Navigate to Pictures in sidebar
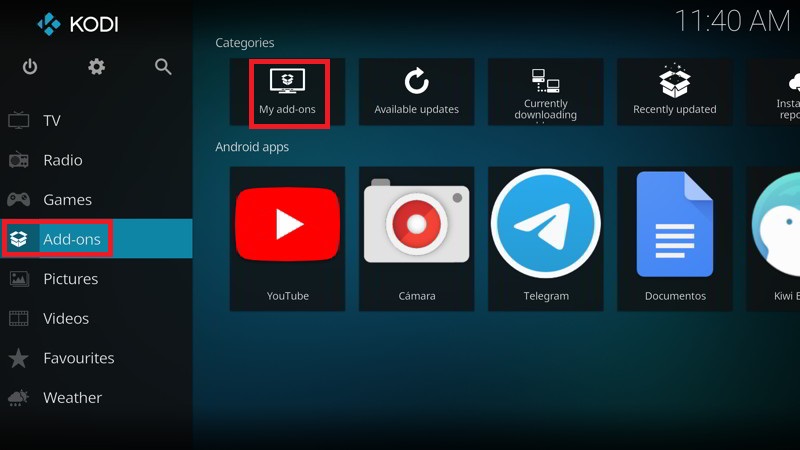This screenshot has height=450, width=800. (x=70, y=279)
